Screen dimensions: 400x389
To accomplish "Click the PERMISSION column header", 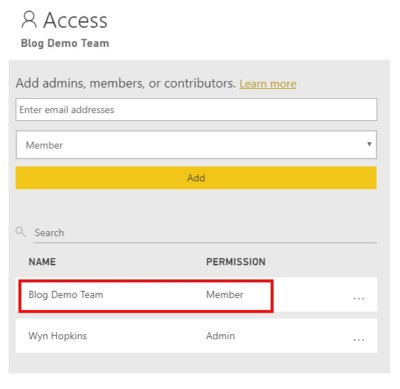I will 236,262.
